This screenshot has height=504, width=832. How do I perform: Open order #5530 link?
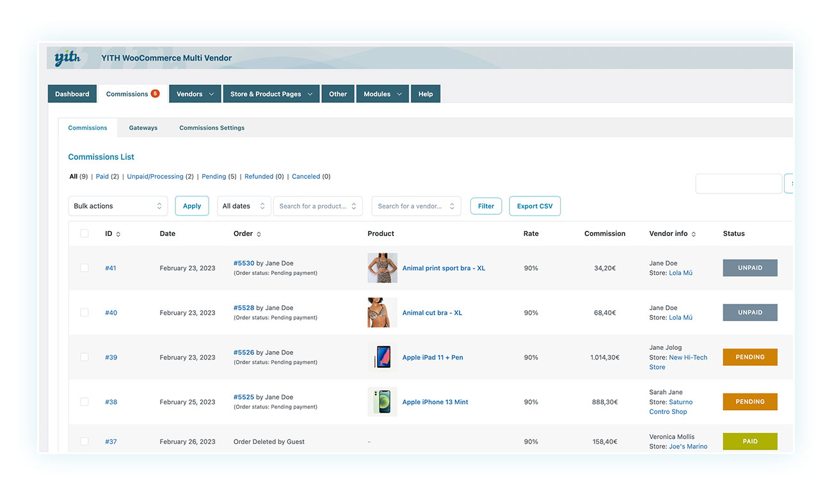point(244,263)
